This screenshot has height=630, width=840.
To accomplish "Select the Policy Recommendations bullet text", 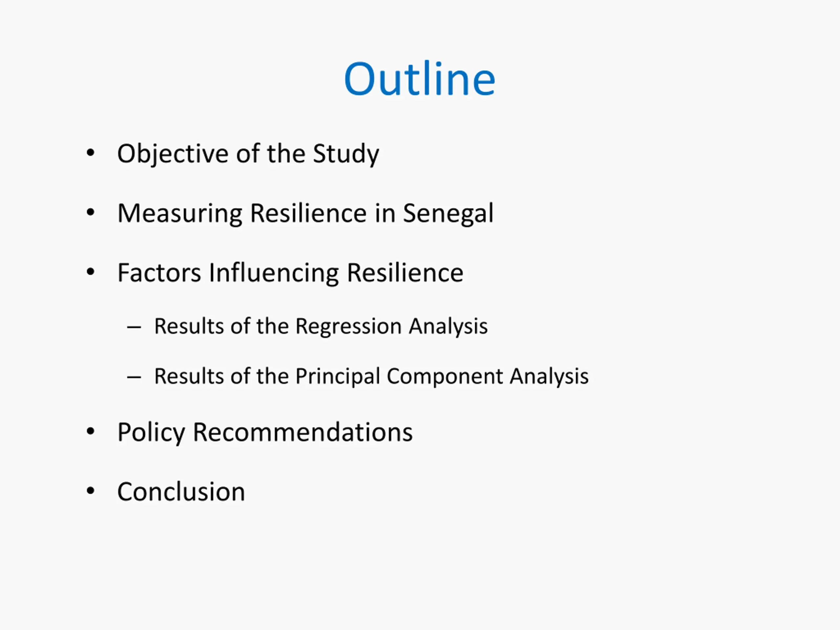I will [265, 432].
